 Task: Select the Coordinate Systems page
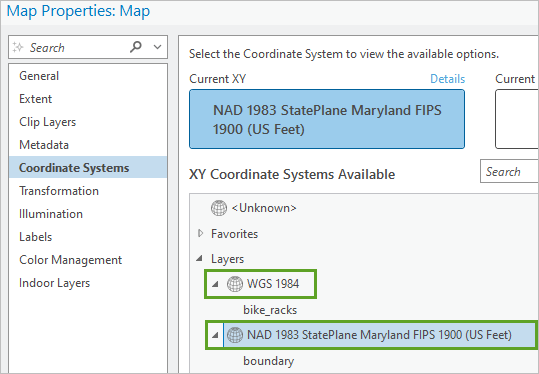pyautogui.click(x=88, y=168)
